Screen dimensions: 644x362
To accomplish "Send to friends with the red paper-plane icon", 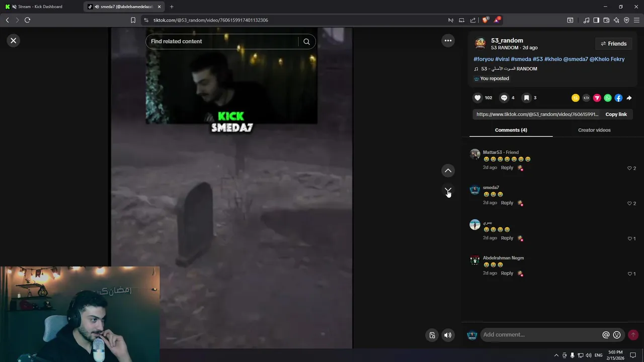I will tap(597, 98).
